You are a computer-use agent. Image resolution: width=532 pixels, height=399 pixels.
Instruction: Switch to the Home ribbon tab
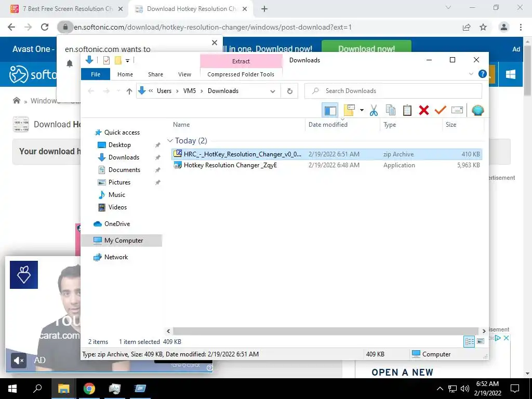point(125,74)
